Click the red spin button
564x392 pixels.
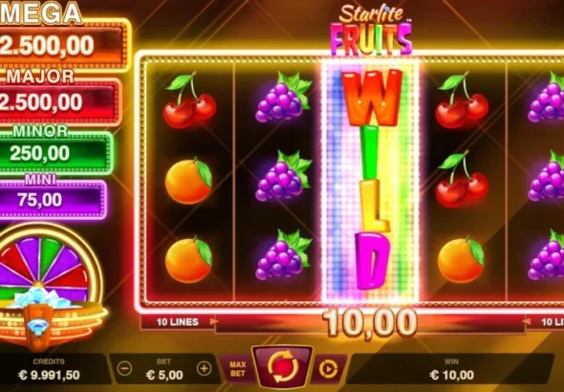click(282, 368)
